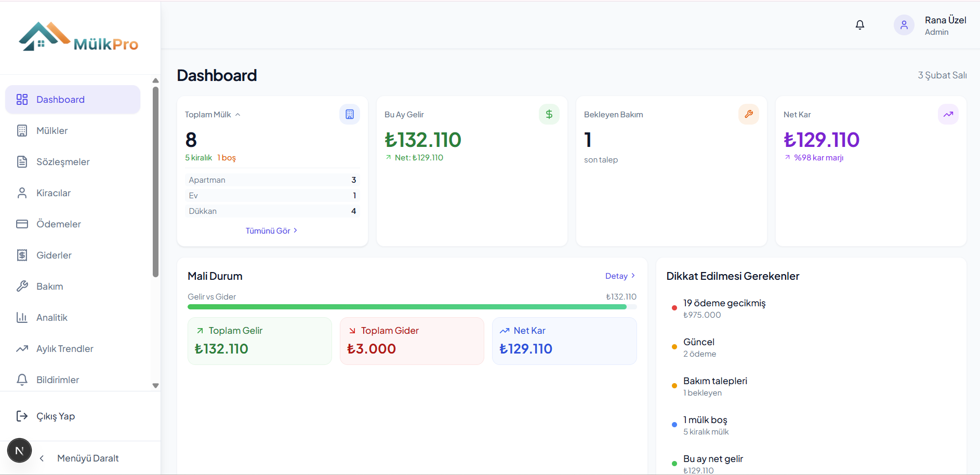Log out using Çıkış Yap
Screen dimensions: 980x475
55,416
